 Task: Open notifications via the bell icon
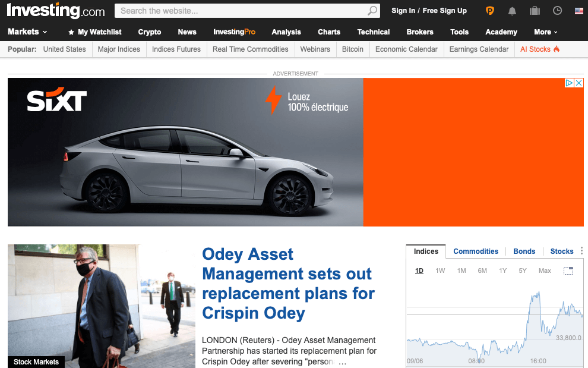[511, 11]
